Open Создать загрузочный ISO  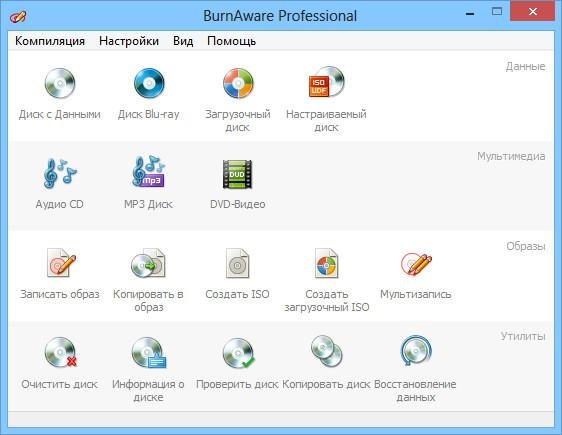point(327,280)
